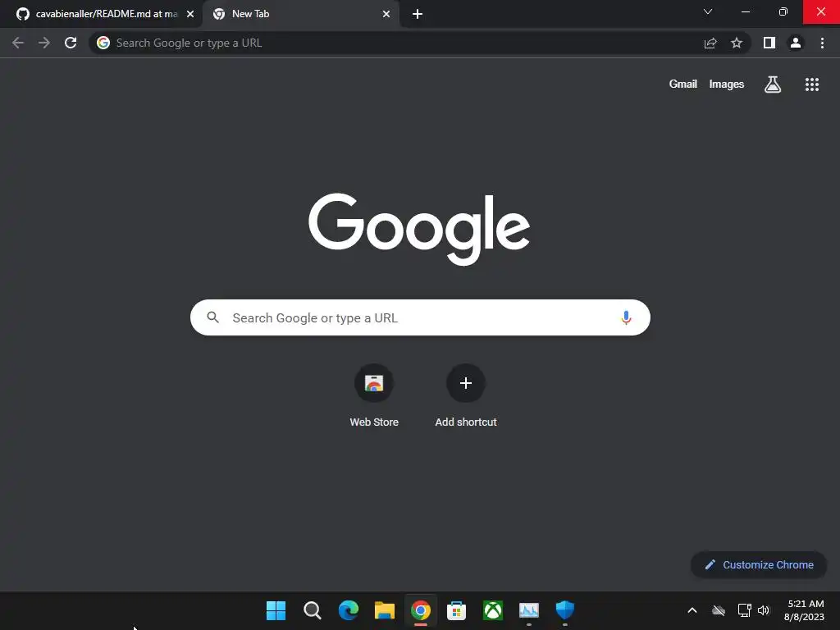Click the Google icon in the address bar
This screenshot has width=840, height=630.
click(x=103, y=43)
